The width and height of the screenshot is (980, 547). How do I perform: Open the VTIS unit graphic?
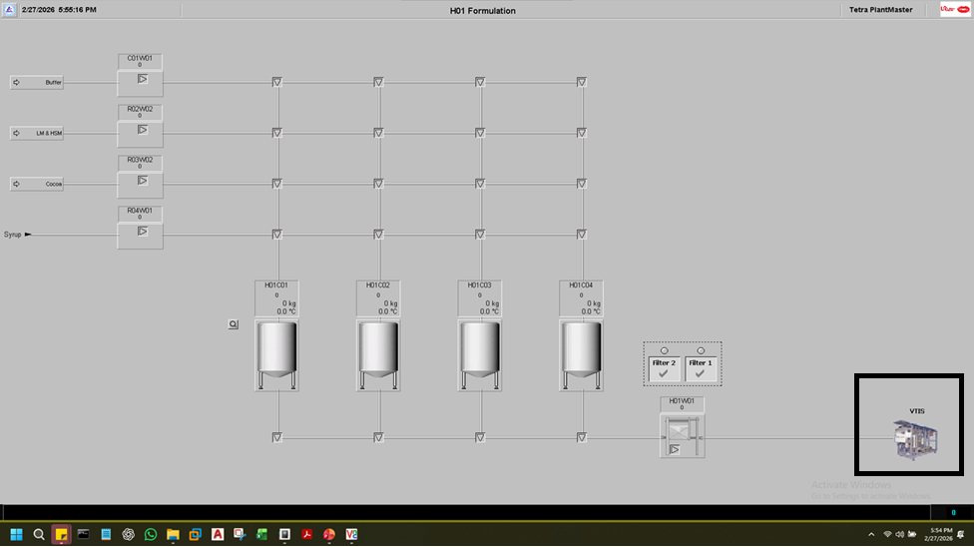click(915, 440)
